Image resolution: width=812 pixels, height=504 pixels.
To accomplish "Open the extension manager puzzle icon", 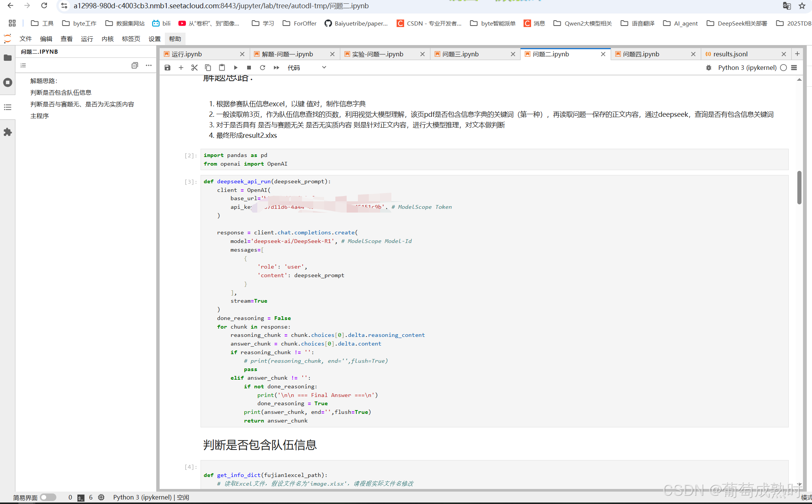I will pyautogui.click(x=8, y=132).
